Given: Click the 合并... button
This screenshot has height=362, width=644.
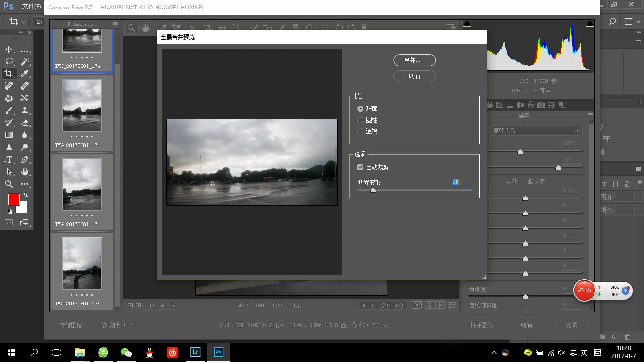Looking at the screenshot, I should tap(414, 60).
